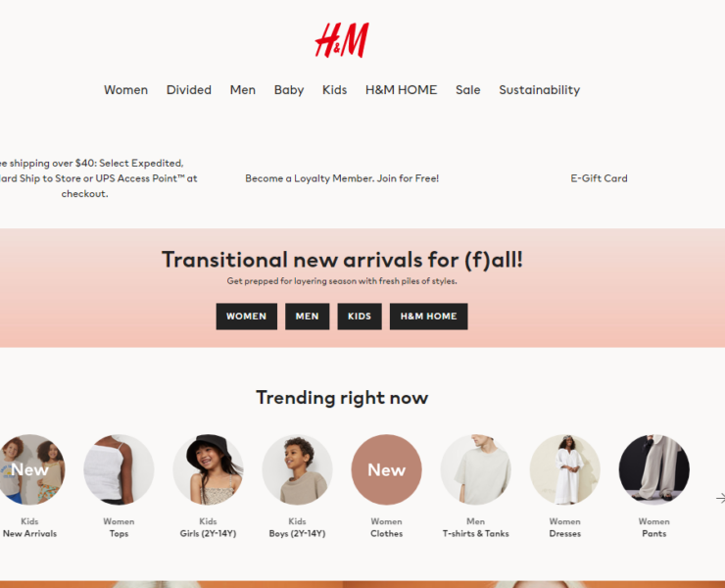Open Kids Boys (2Y-14Y) thumbnail

(297, 469)
